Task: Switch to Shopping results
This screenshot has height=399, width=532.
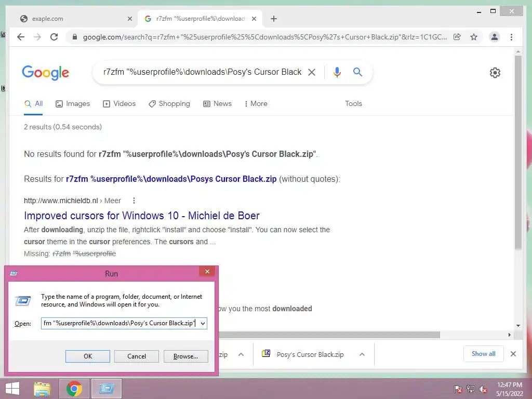Action: 169,103
